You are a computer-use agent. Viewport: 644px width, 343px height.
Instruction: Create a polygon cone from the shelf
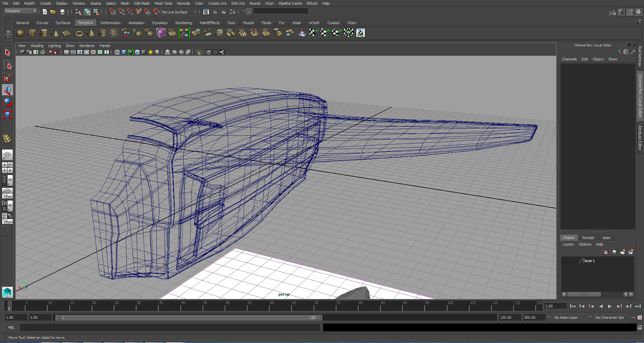(56, 33)
